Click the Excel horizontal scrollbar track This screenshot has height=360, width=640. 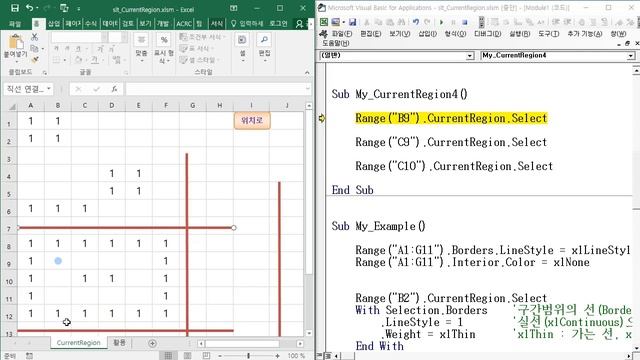pyautogui.click(x=250, y=344)
